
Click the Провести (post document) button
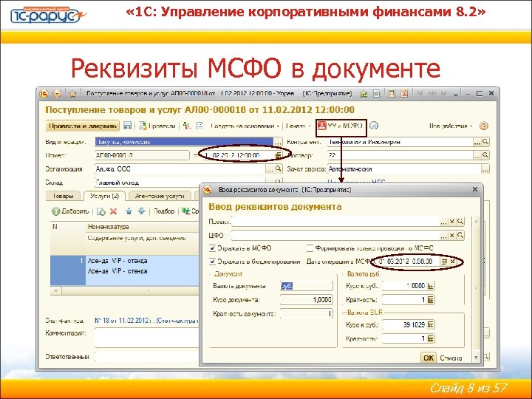[157, 126]
